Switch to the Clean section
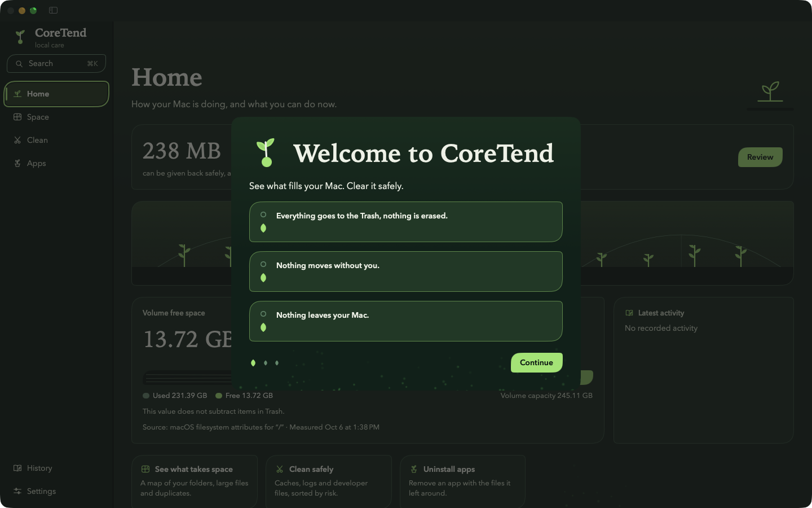 coord(56,140)
